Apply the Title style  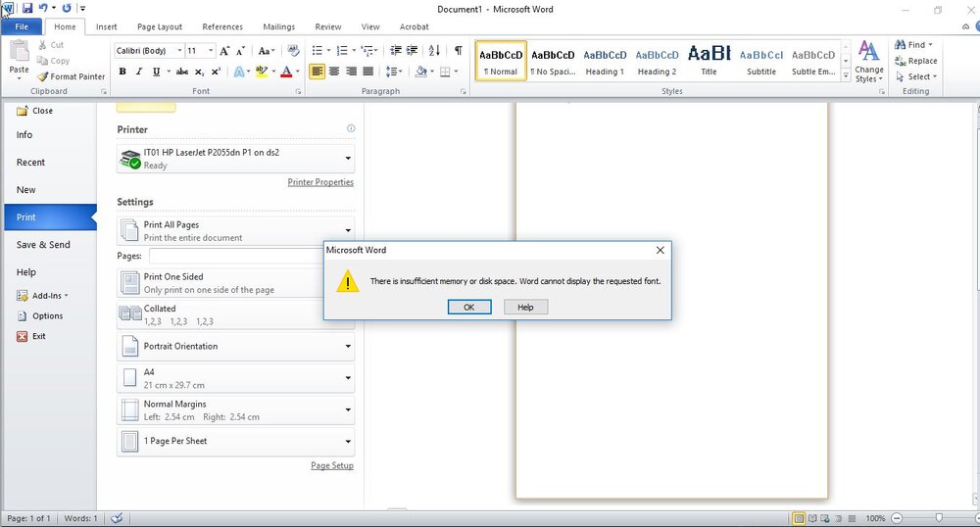[x=709, y=62]
